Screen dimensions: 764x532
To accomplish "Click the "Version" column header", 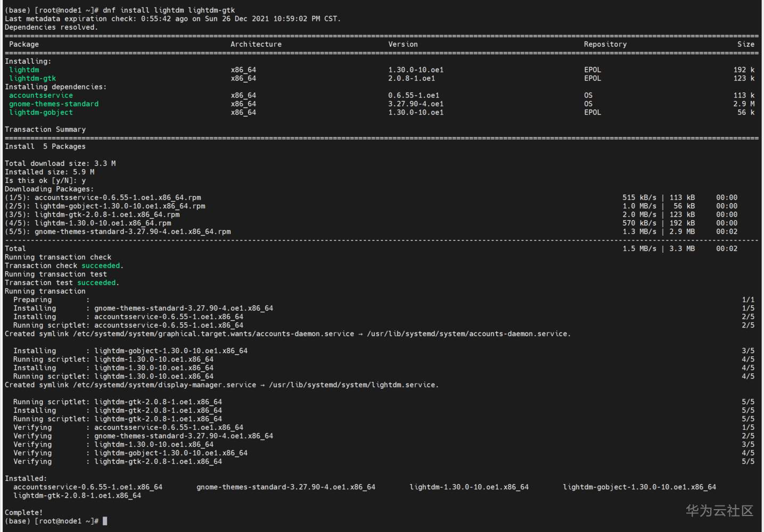I will pos(403,44).
